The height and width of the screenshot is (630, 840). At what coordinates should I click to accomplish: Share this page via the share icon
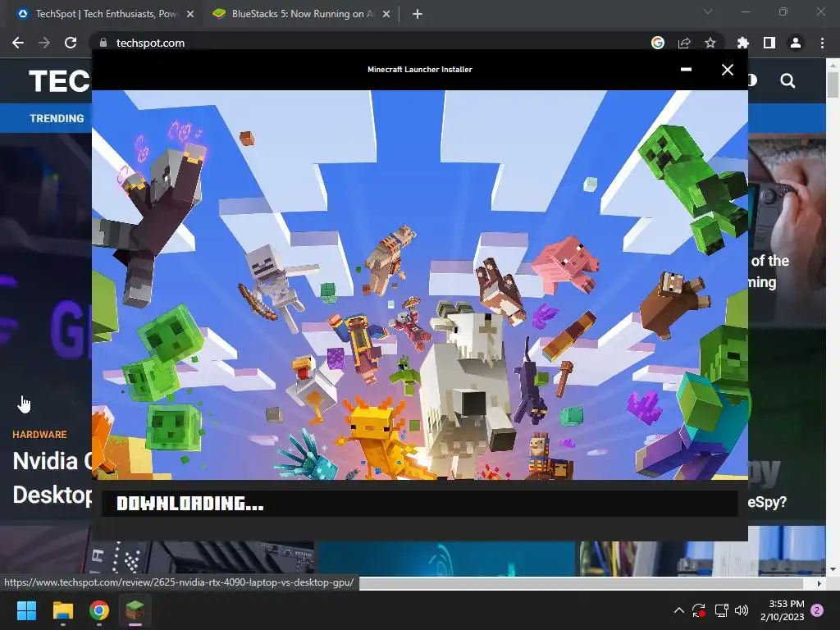click(684, 43)
